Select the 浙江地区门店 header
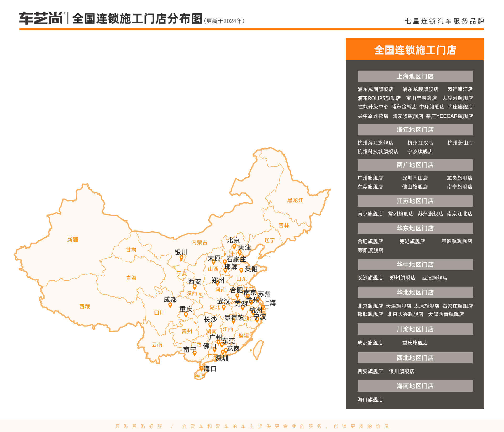504x432 pixels. coord(415,130)
